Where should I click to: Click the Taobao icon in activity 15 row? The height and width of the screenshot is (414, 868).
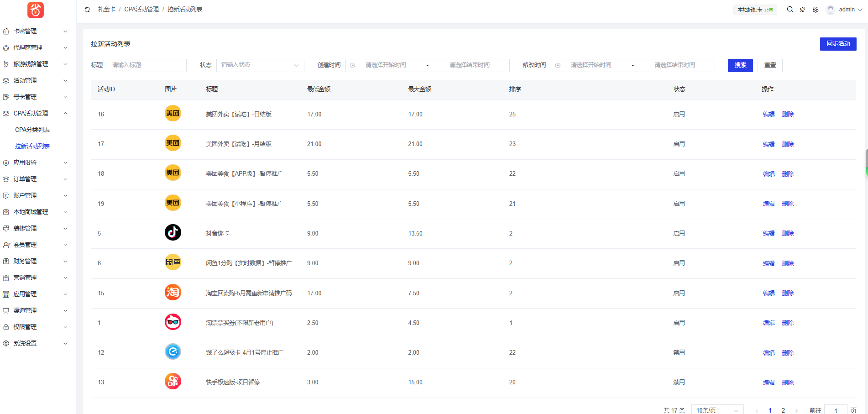[173, 293]
